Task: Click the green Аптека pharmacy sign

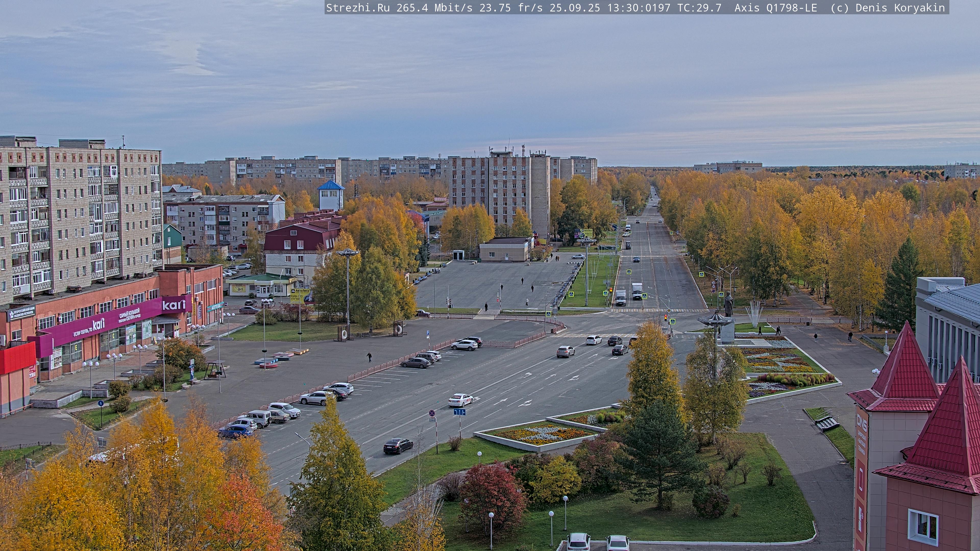Action: point(215,306)
